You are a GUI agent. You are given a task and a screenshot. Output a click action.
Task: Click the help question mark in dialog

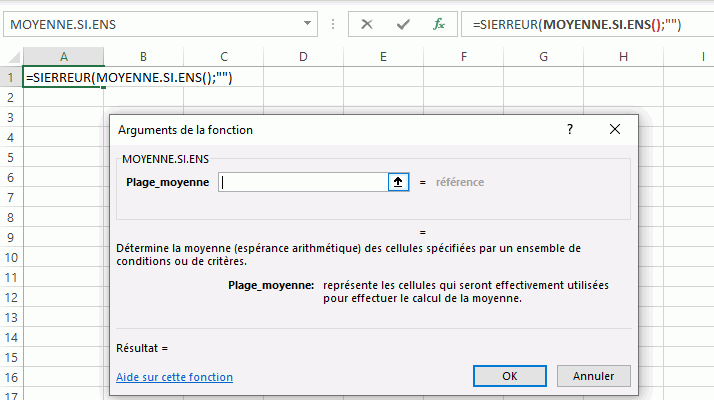(x=570, y=129)
